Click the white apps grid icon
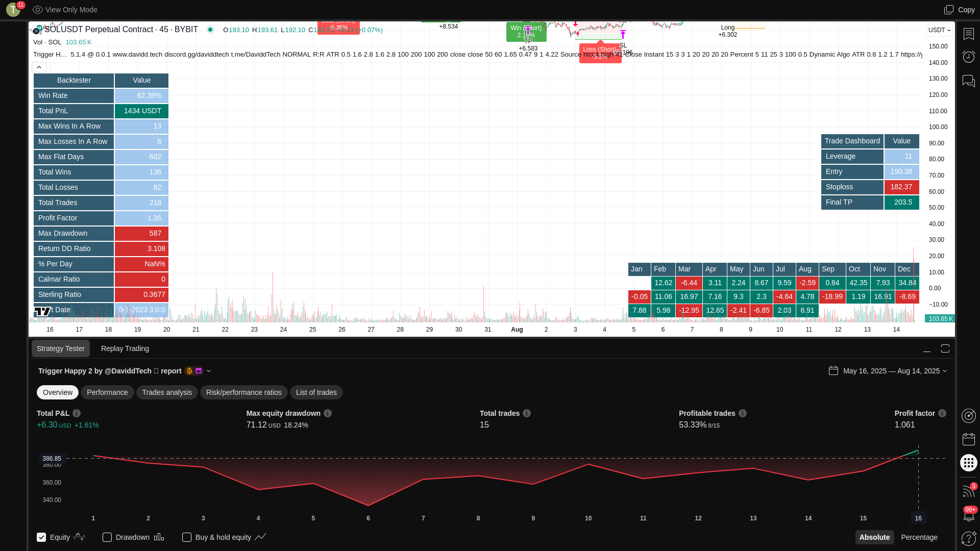The image size is (980, 551). [968, 463]
